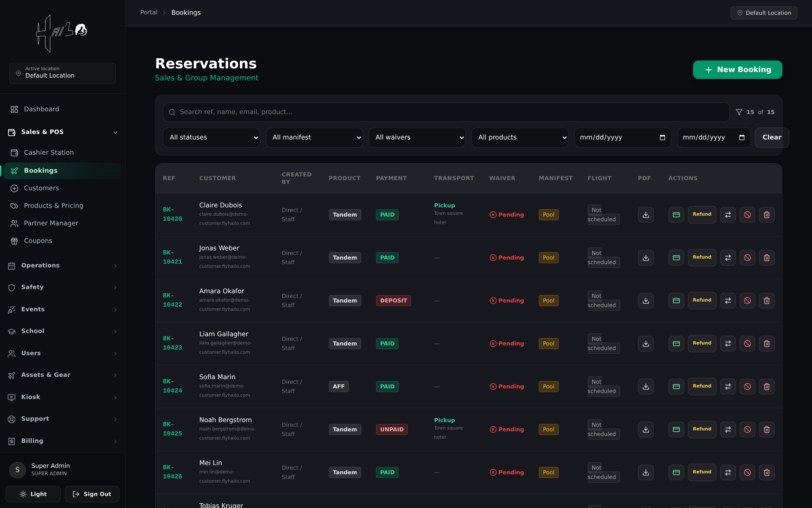The width and height of the screenshot is (812, 508).
Task: Open Default Location selector in top bar
Action: pyautogui.click(x=764, y=13)
